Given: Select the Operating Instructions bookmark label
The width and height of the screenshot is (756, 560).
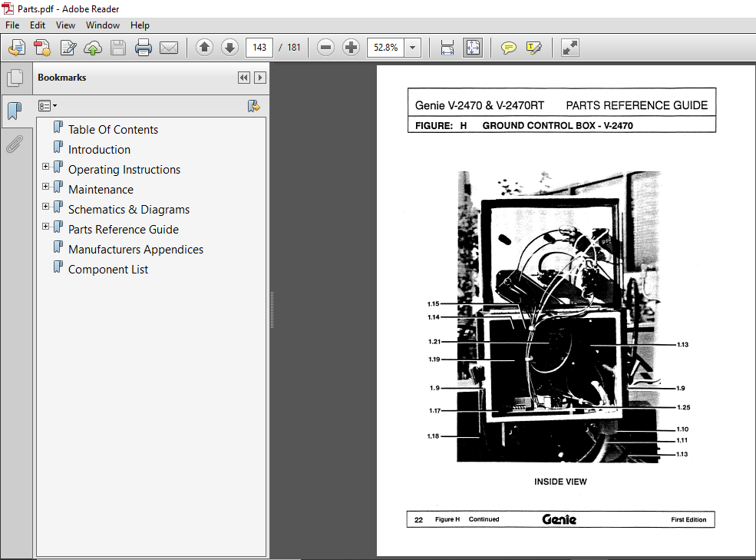Looking at the screenshot, I should click(x=124, y=170).
